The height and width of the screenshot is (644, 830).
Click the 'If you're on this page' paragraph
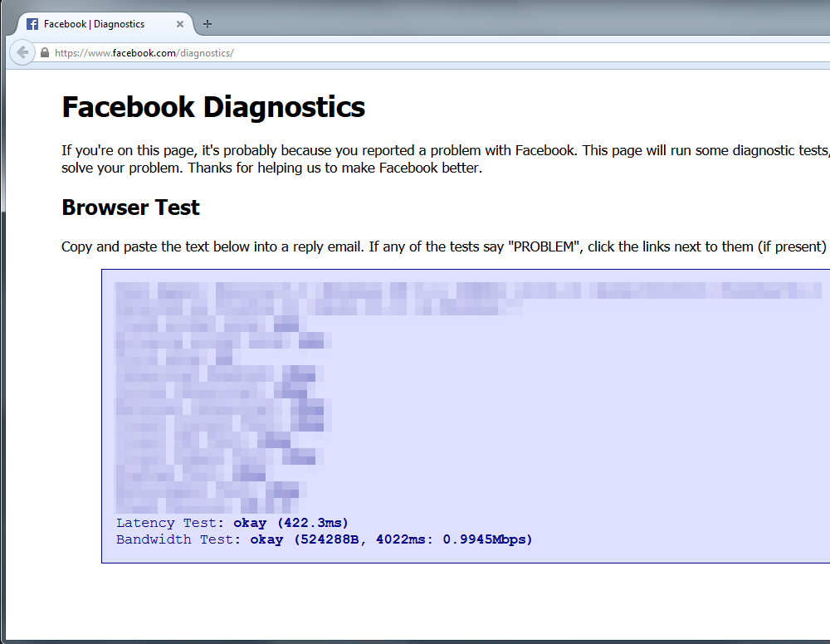[446, 159]
